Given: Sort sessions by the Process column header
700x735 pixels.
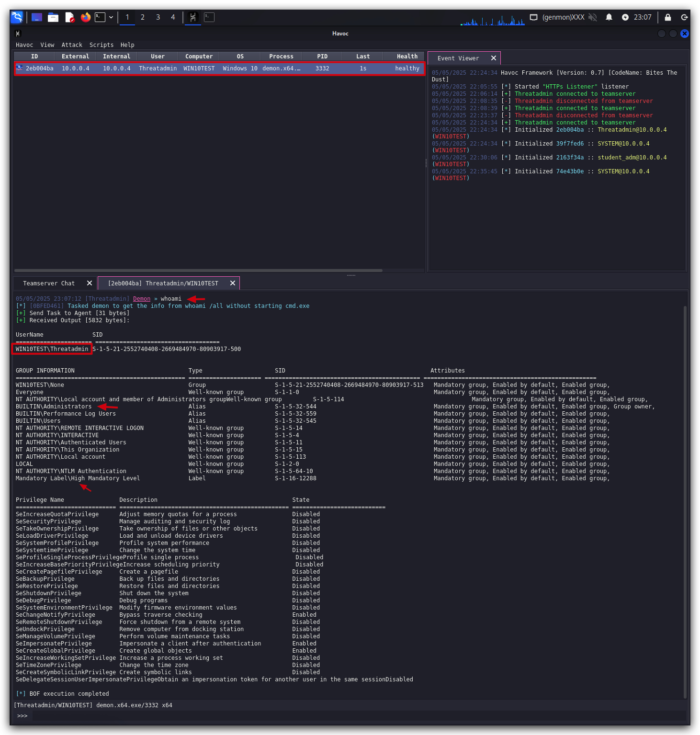Looking at the screenshot, I should pos(281,57).
